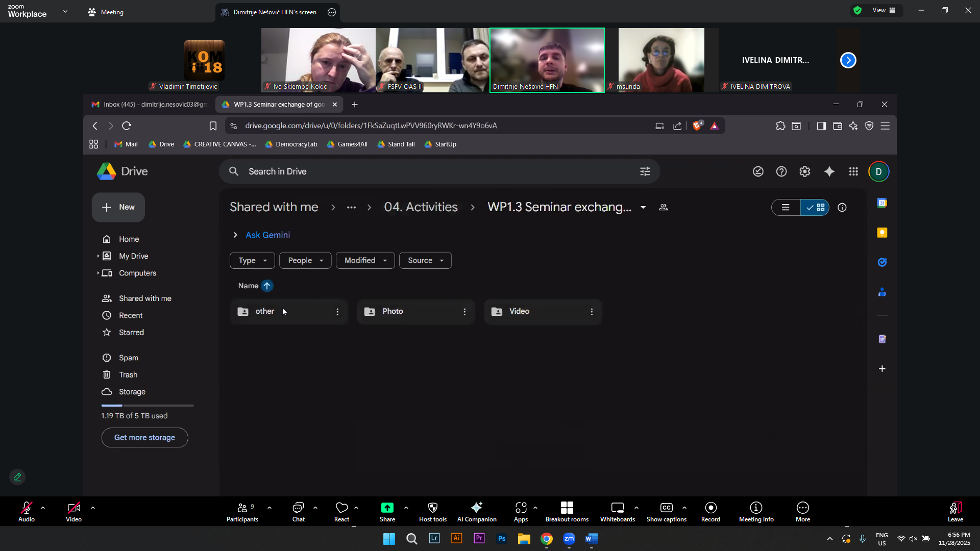This screenshot has height=551, width=980.
Task: Open Google apps grid launcher
Action: click(x=853, y=172)
